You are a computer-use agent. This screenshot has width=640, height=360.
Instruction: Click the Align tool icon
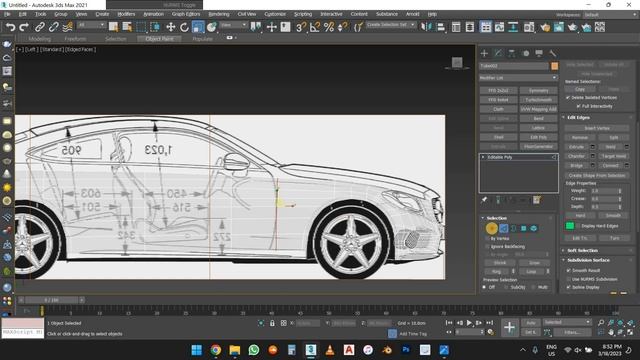pyautogui.click(x=440, y=27)
